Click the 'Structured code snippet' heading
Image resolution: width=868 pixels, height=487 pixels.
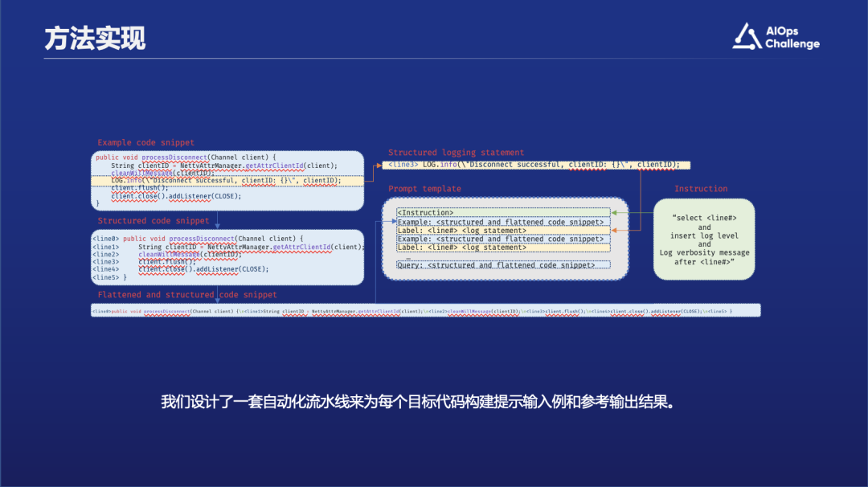click(154, 220)
